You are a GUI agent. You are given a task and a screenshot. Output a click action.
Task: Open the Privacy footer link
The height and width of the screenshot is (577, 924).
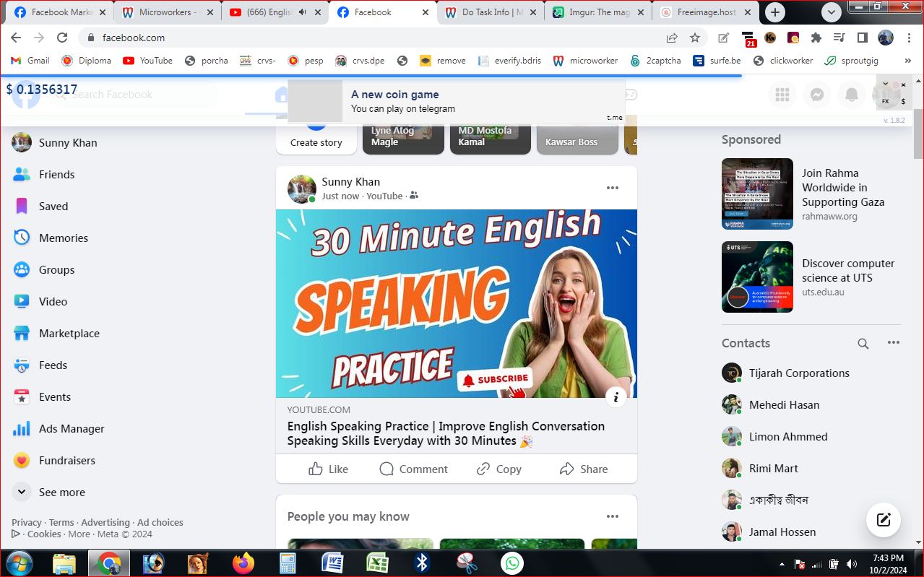pyautogui.click(x=27, y=522)
